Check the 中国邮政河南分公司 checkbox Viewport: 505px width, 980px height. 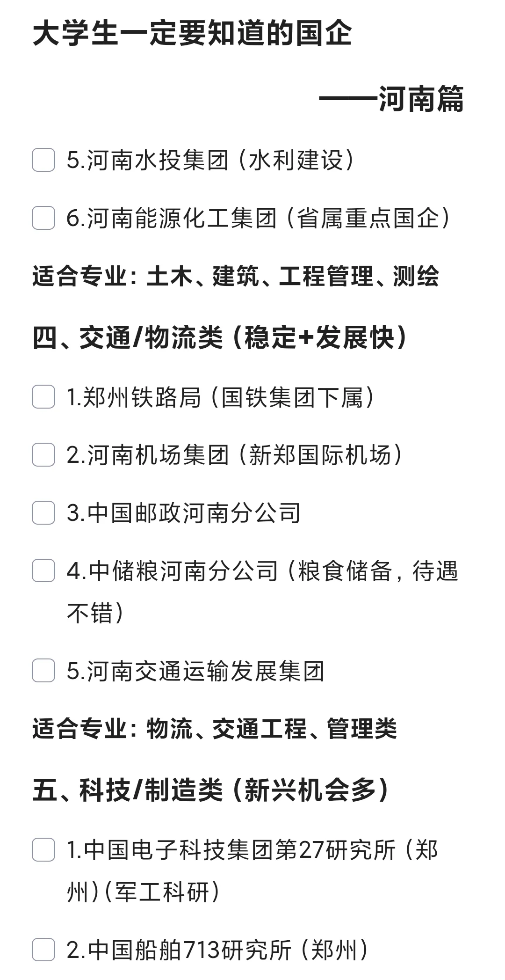click(43, 512)
